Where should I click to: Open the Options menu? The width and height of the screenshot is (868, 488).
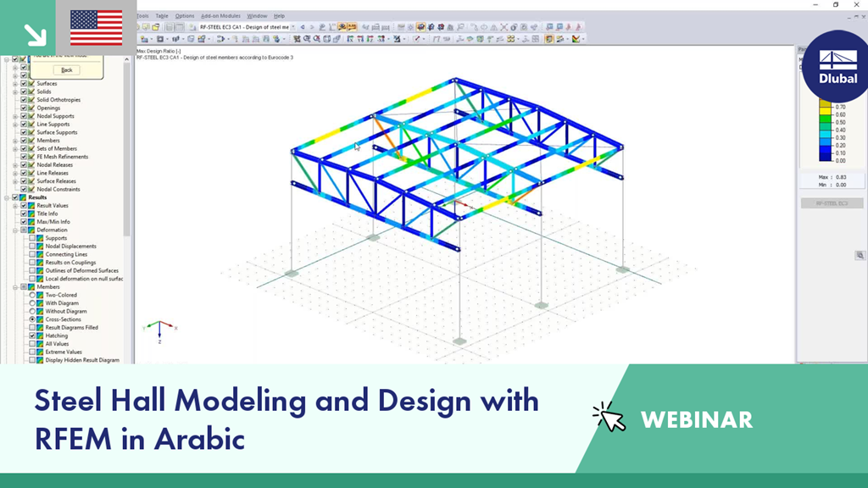[x=185, y=16]
